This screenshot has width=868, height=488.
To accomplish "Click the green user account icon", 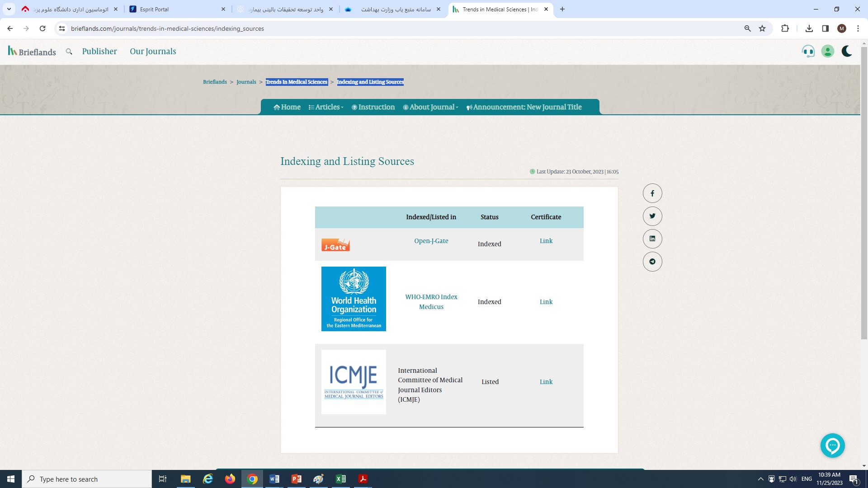I will tap(827, 52).
